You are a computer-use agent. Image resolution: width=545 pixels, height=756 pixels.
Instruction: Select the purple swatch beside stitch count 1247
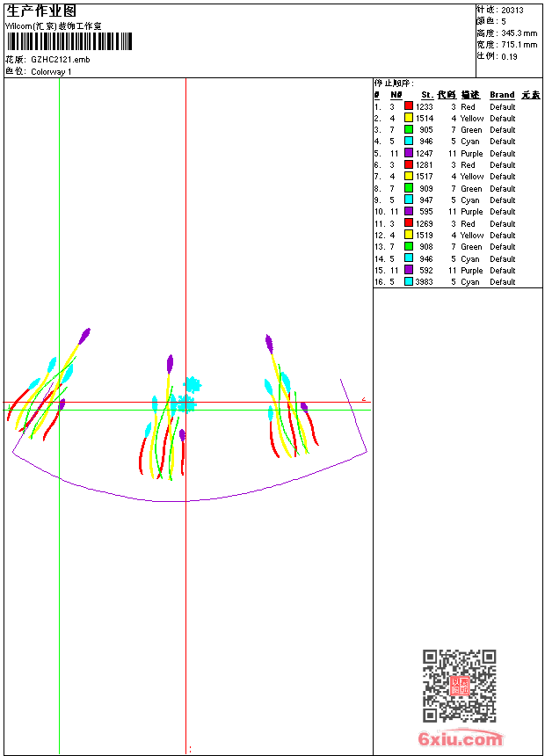(409, 153)
